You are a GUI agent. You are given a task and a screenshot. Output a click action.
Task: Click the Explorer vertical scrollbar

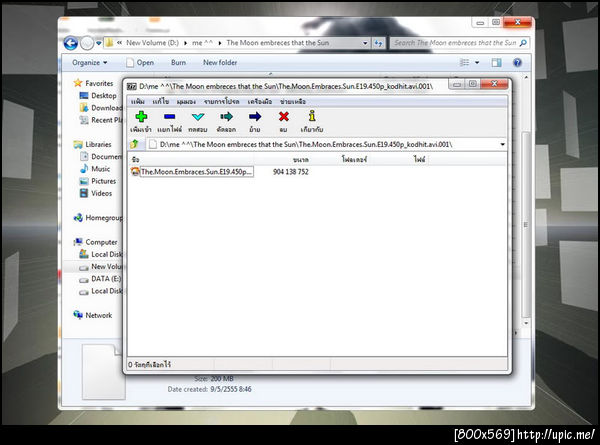[x=526, y=225]
